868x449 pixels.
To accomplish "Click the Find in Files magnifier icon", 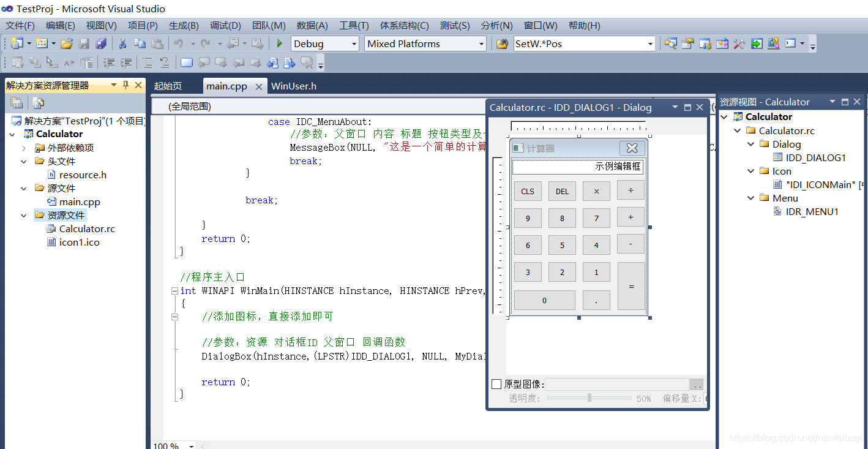I will click(x=672, y=43).
